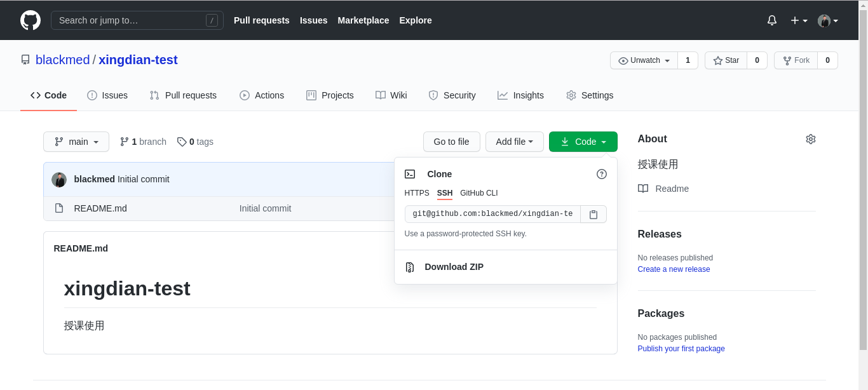Focus the Search or jump to field
The image size is (868, 390).
[x=130, y=20]
